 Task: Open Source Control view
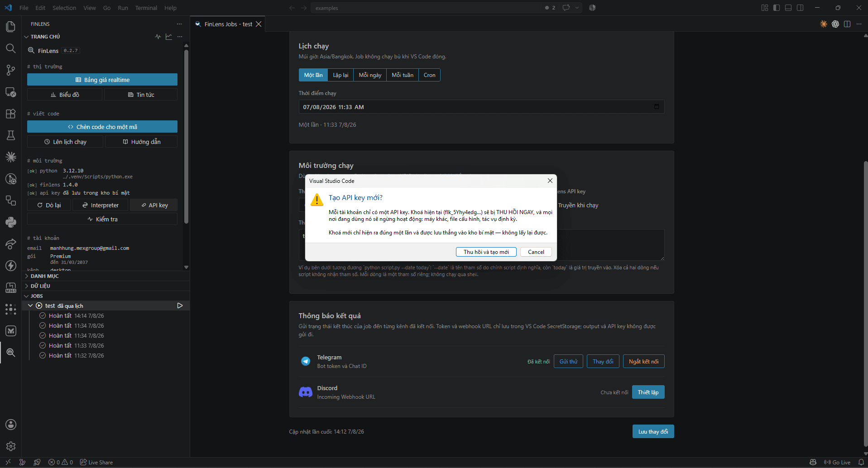(10, 70)
